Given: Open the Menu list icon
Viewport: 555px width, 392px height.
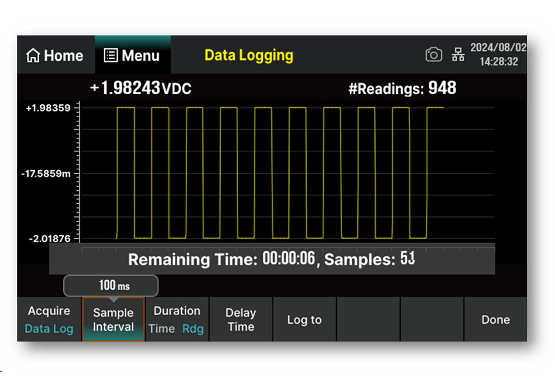Looking at the screenshot, I should 110,56.
